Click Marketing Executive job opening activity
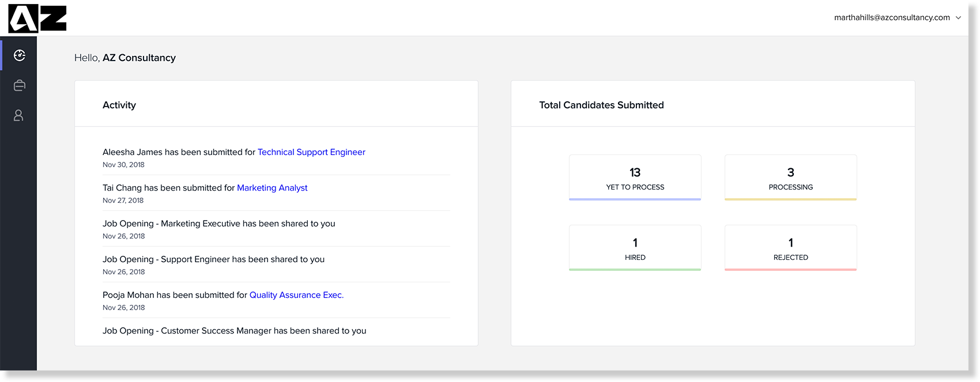This screenshot has height=382, width=980. point(219,224)
